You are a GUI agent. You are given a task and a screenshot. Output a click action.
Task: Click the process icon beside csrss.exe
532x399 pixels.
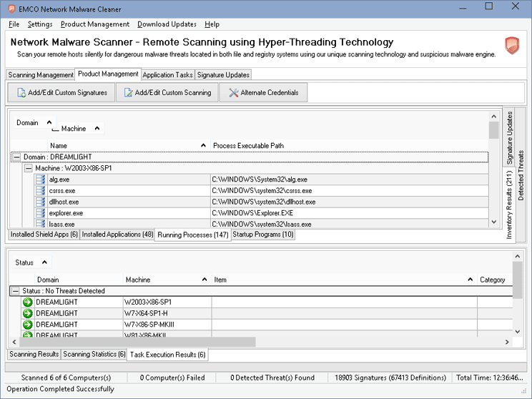[41, 190]
